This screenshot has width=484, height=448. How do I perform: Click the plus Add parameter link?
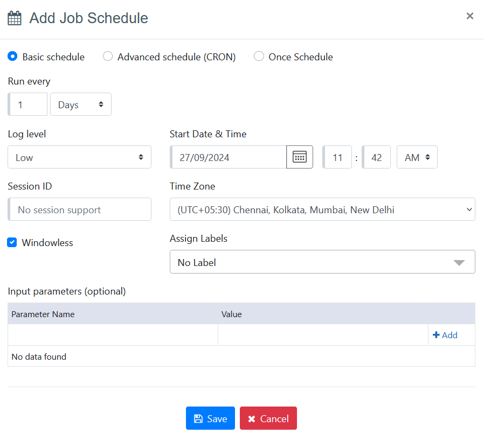[x=445, y=335]
